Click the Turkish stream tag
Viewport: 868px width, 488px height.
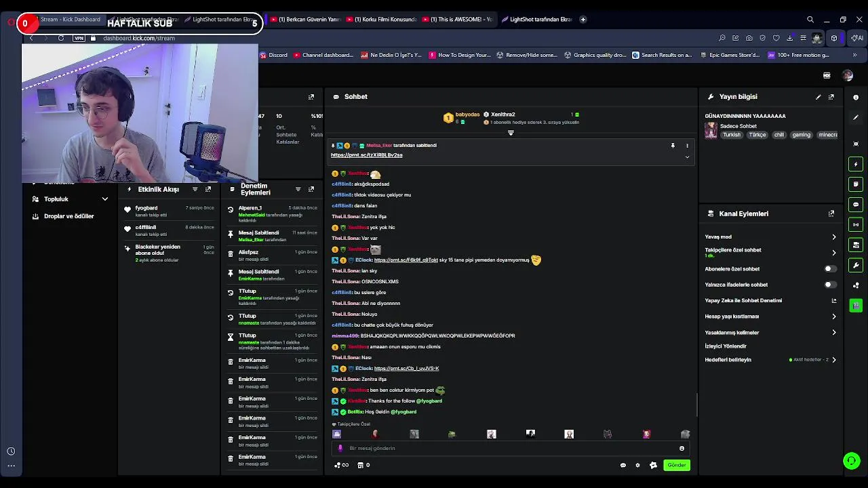[x=732, y=135]
